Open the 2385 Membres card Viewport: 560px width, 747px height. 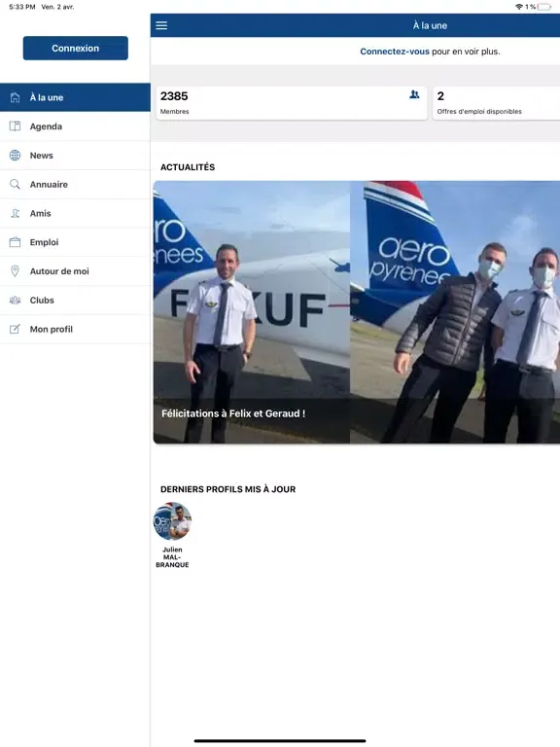coord(292,103)
